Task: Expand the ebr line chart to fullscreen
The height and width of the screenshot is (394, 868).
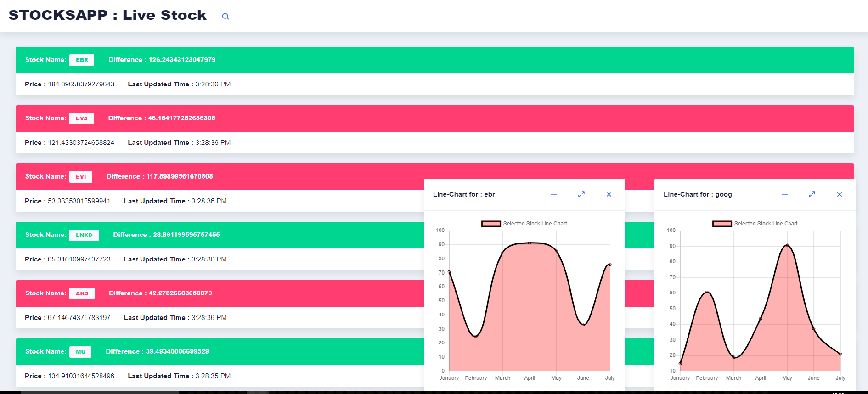Action: point(581,194)
